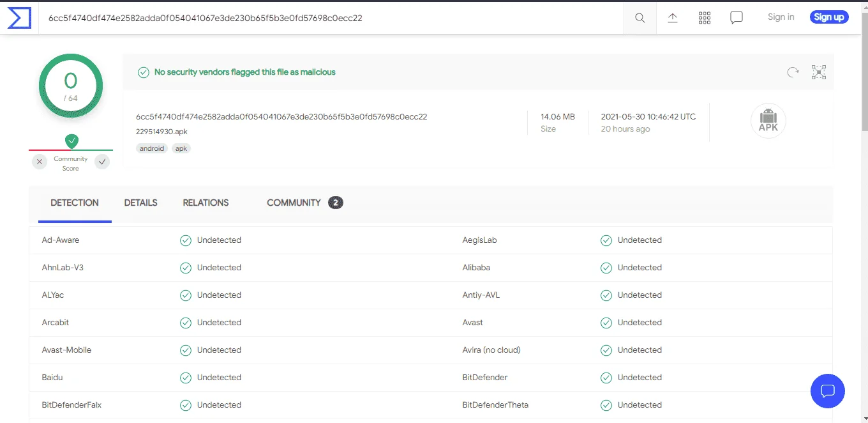Click the 14.06 MB size value

coord(558,117)
